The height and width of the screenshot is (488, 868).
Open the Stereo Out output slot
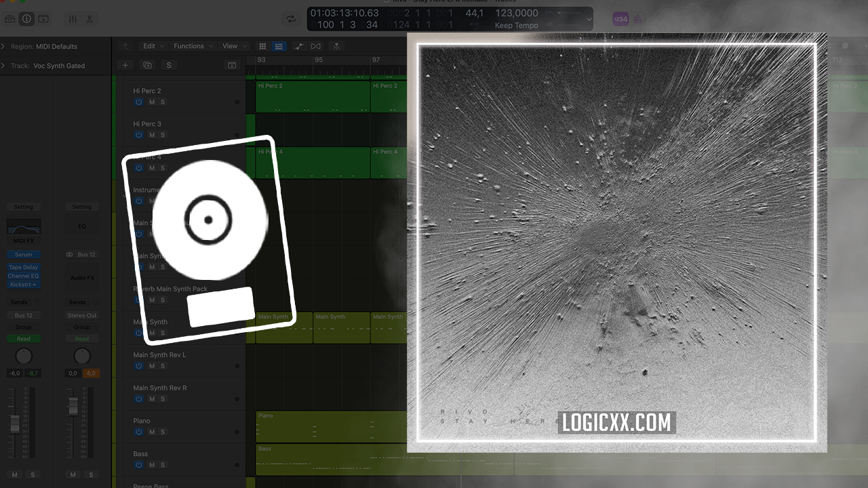coord(82,315)
